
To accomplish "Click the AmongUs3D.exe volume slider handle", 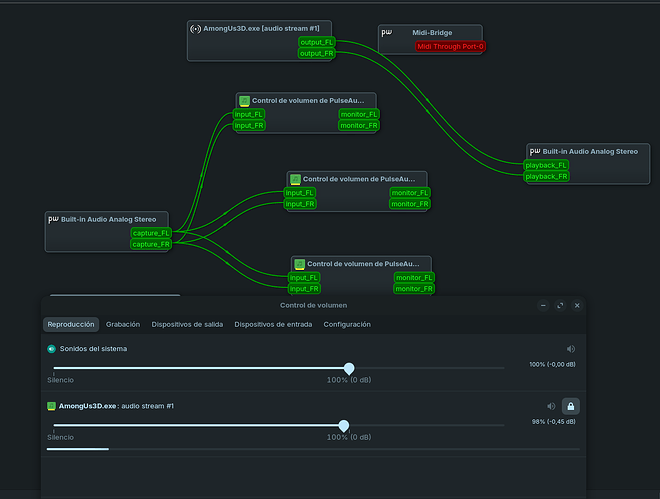I will pyautogui.click(x=344, y=426).
